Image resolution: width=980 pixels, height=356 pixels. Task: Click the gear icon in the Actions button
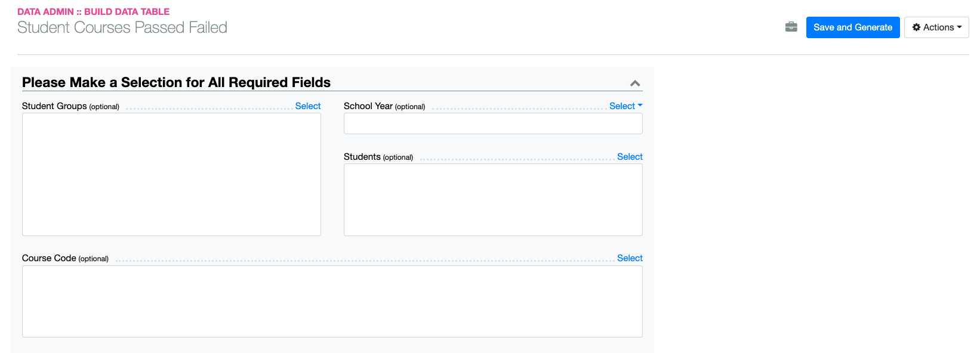click(917, 27)
